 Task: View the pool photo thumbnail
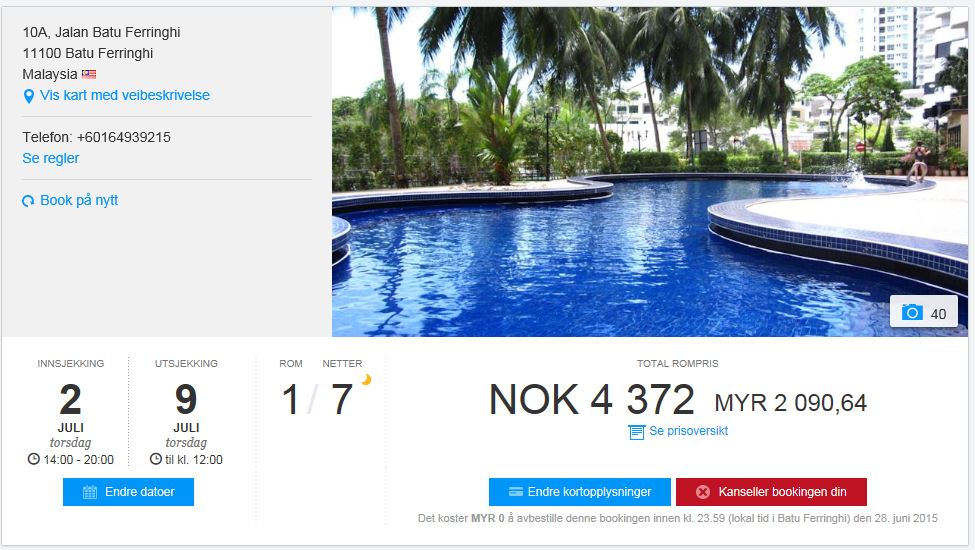[x=650, y=172]
